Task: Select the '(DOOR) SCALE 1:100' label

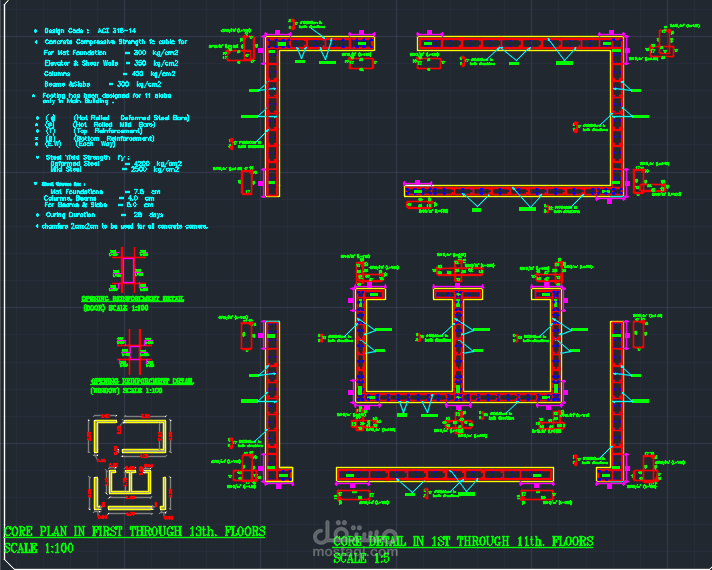Action: pos(116,308)
